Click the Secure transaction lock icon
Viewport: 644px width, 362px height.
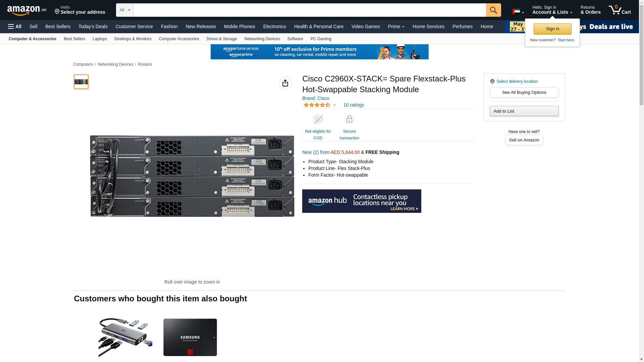click(349, 119)
